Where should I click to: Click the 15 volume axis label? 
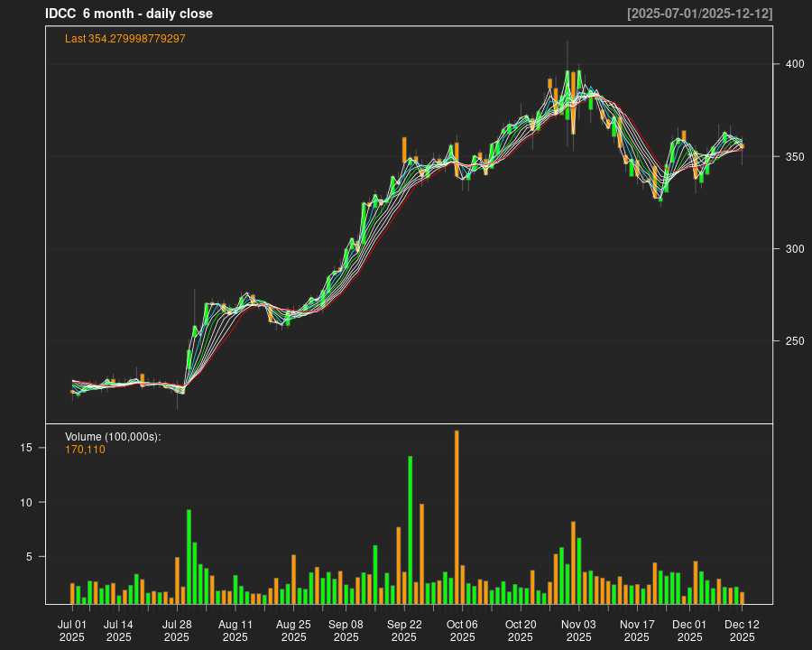click(x=27, y=448)
